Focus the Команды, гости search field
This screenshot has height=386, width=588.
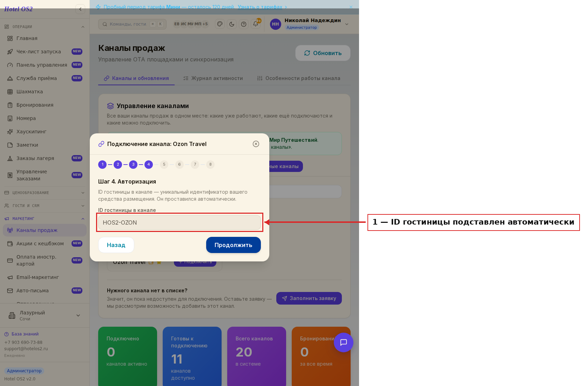tap(132, 24)
